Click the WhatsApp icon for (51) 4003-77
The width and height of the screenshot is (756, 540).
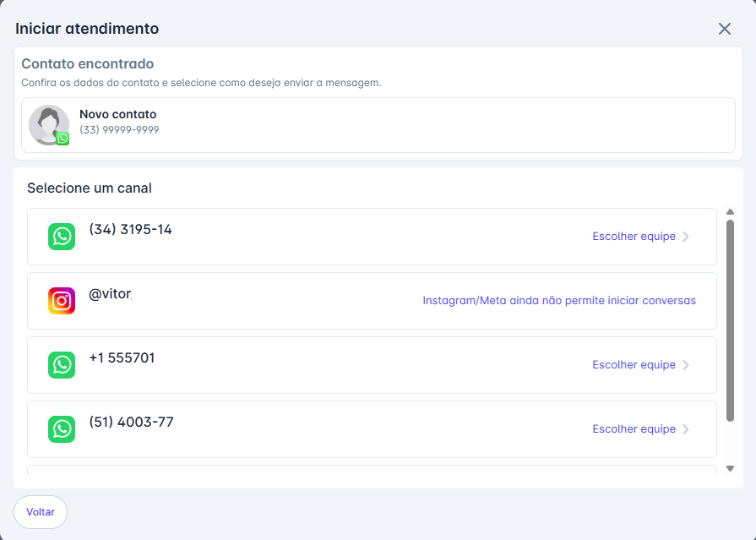62,429
